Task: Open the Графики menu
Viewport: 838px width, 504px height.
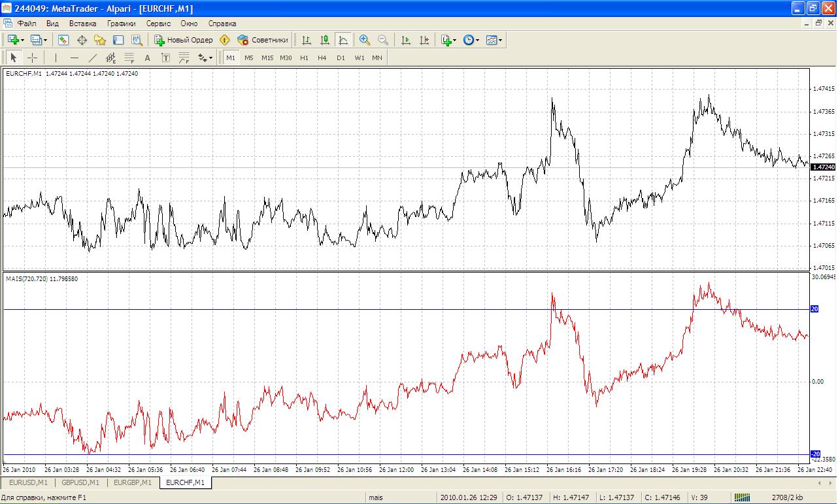Action: (x=122, y=24)
